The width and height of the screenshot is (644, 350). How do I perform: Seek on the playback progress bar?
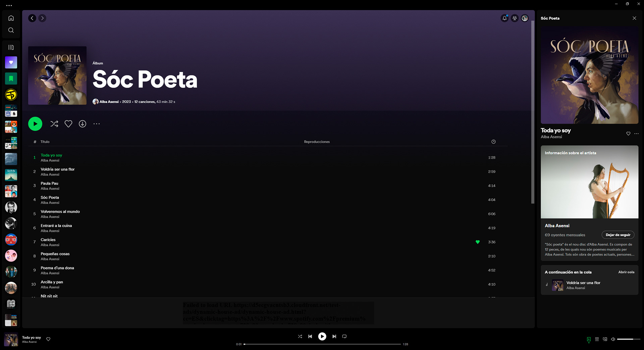tap(322, 344)
